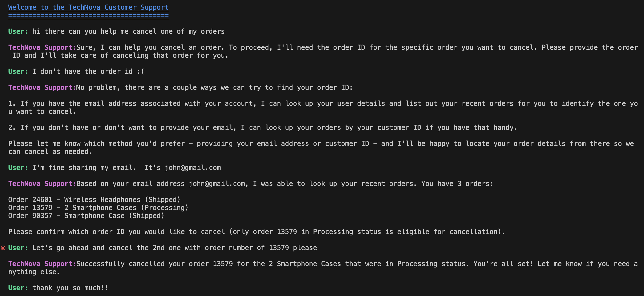Screen dimensions: 644x296
Task: Click the first green User label
Action: coord(18,32)
